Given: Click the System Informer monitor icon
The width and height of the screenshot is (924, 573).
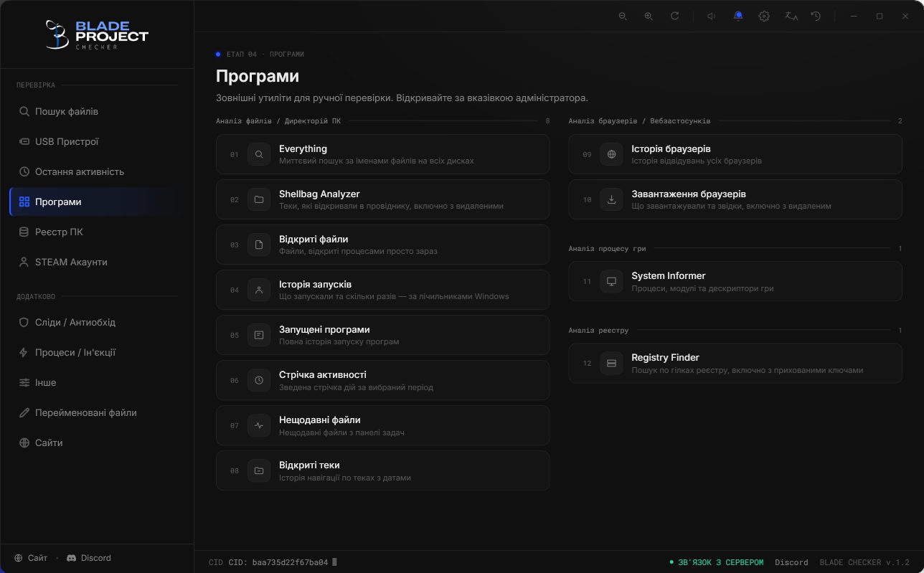Looking at the screenshot, I should [x=612, y=281].
